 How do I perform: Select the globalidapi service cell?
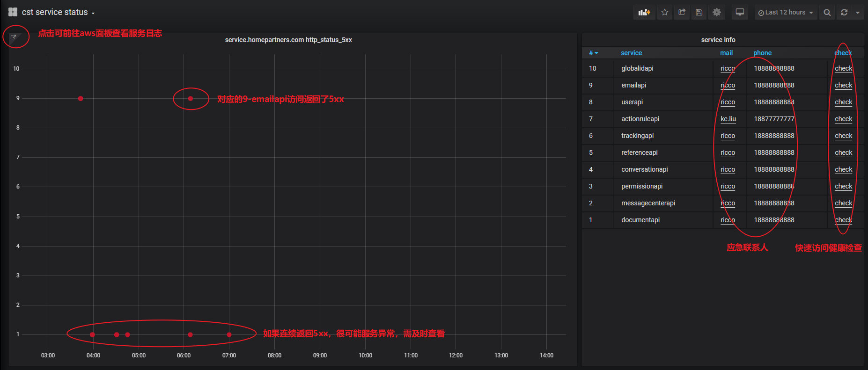coord(663,68)
